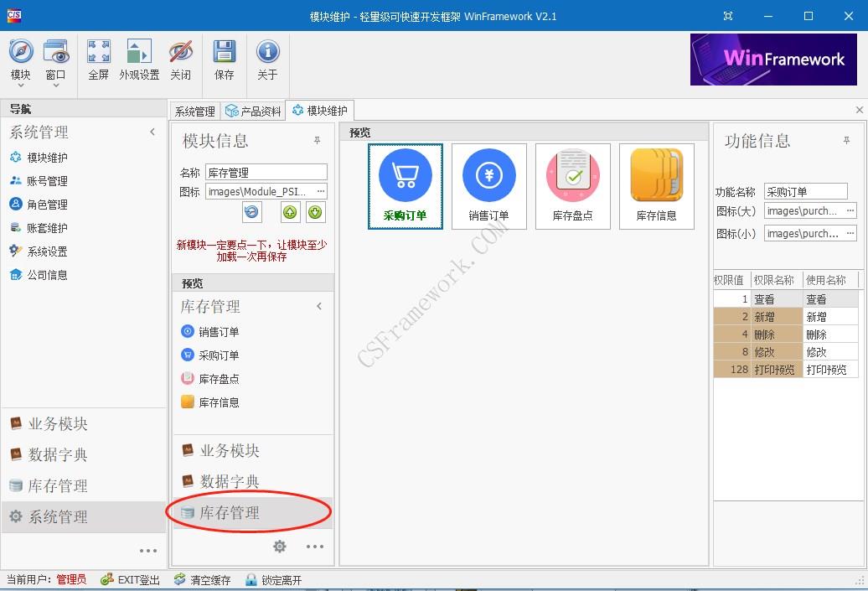Switch to the 产品资料 tab
This screenshot has height=591, width=868.
click(x=251, y=110)
